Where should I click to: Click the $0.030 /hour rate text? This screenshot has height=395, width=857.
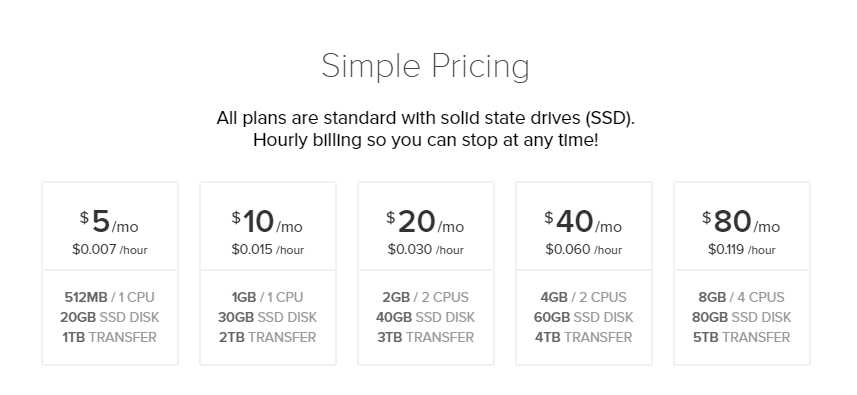[426, 250]
